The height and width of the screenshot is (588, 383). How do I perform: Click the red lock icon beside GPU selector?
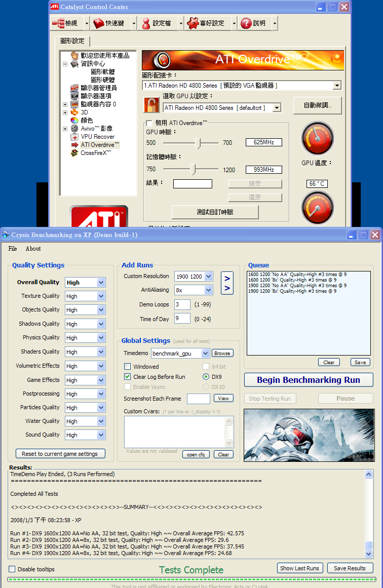[151, 105]
